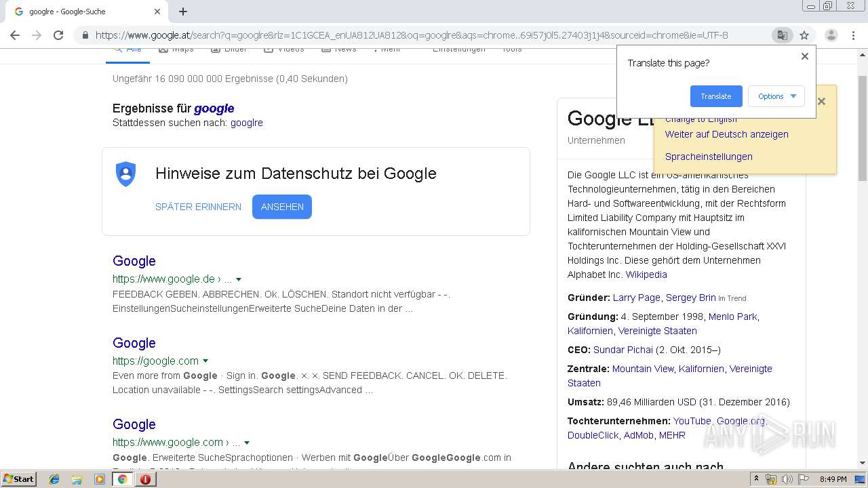The height and width of the screenshot is (488, 868).
Task: Open the Windows Start menu
Action: click(18, 479)
